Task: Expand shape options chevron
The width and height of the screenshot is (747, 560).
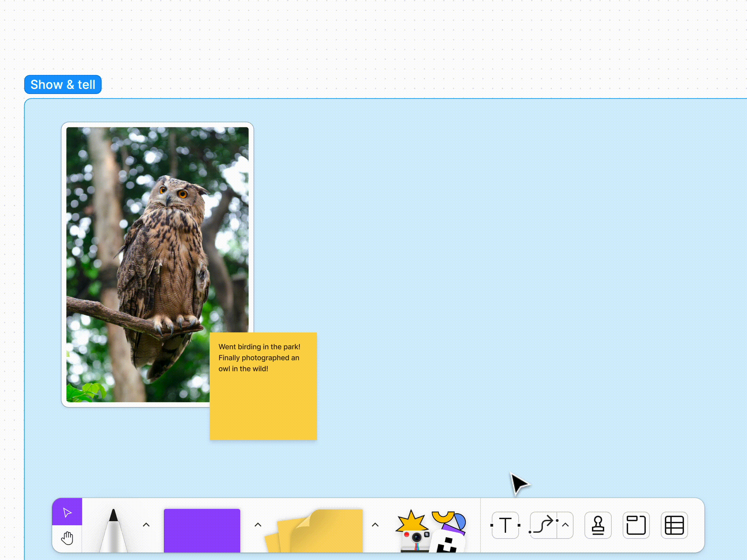Action: click(x=258, y=525)
